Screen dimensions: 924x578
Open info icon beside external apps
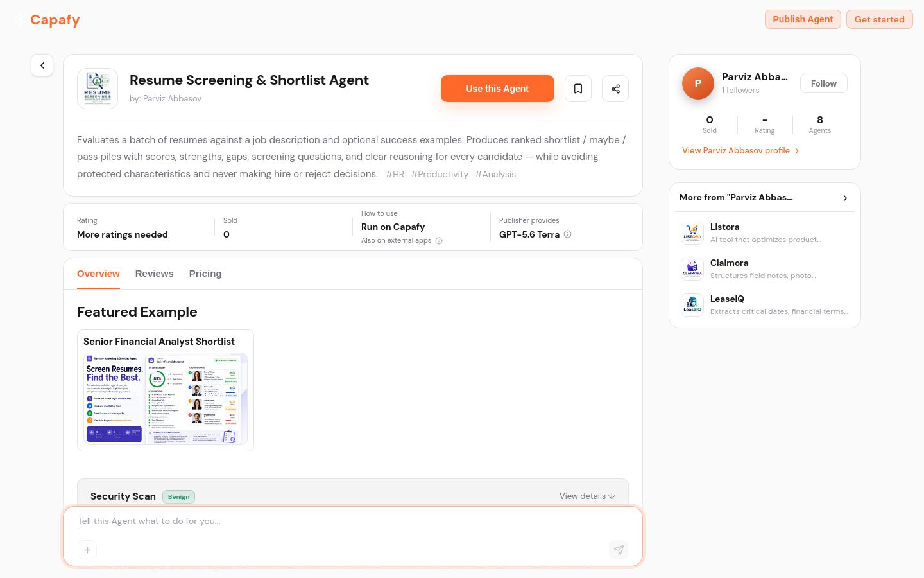pyautogui.click(x=439, y=241)
